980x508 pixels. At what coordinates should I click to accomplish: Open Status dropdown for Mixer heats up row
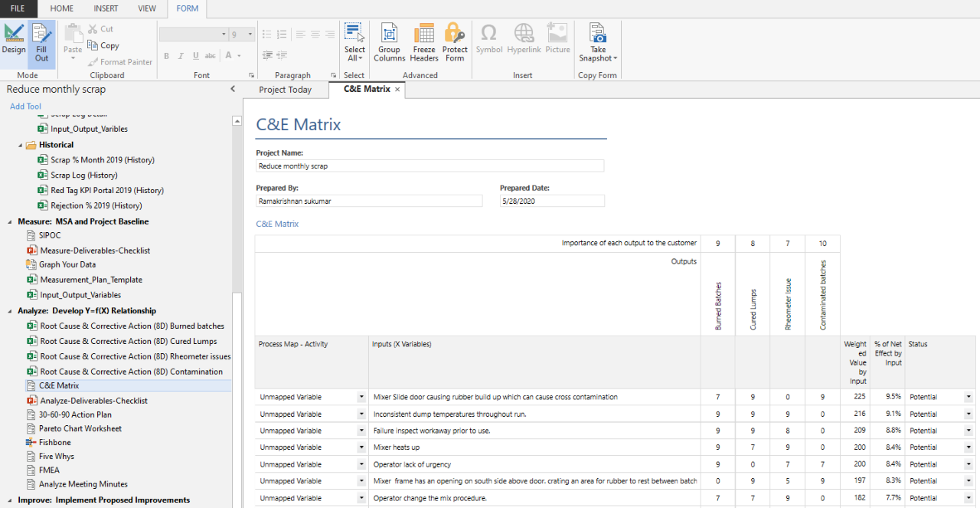(969, 447)
